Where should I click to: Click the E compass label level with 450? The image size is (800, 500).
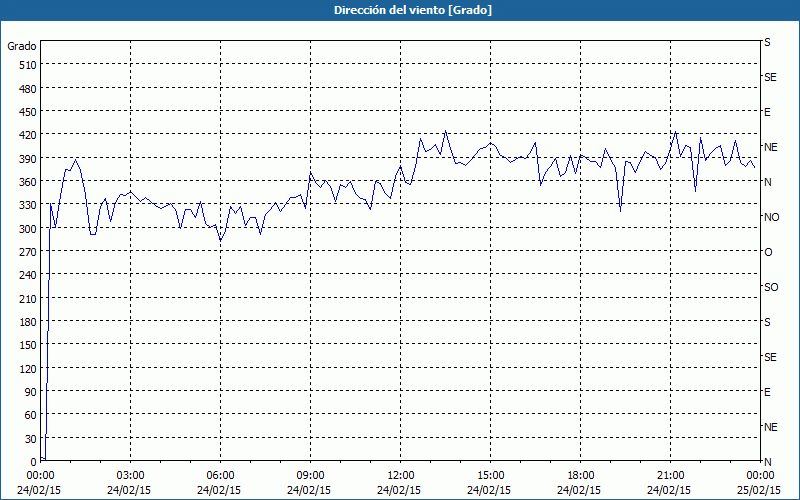click(767, 112)
